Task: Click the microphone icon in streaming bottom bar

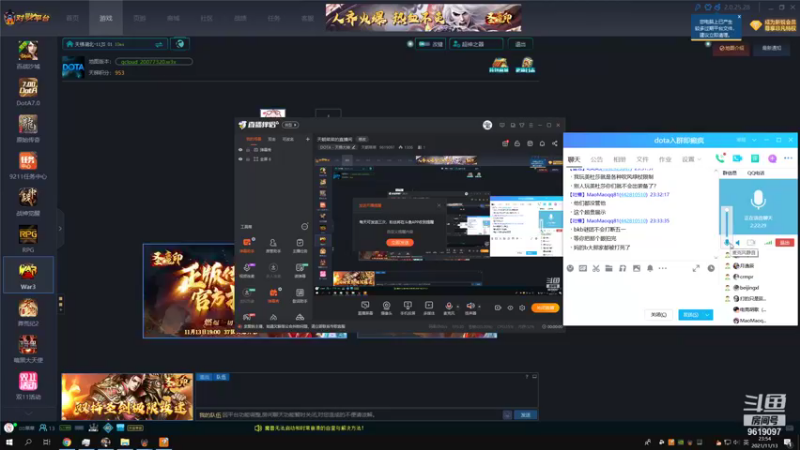Action: point(448,306)
